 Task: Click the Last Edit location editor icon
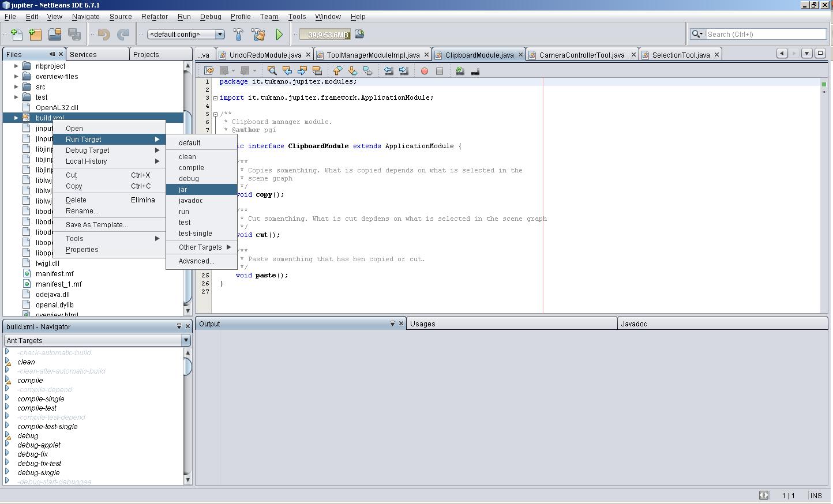[x=209, y=71]
